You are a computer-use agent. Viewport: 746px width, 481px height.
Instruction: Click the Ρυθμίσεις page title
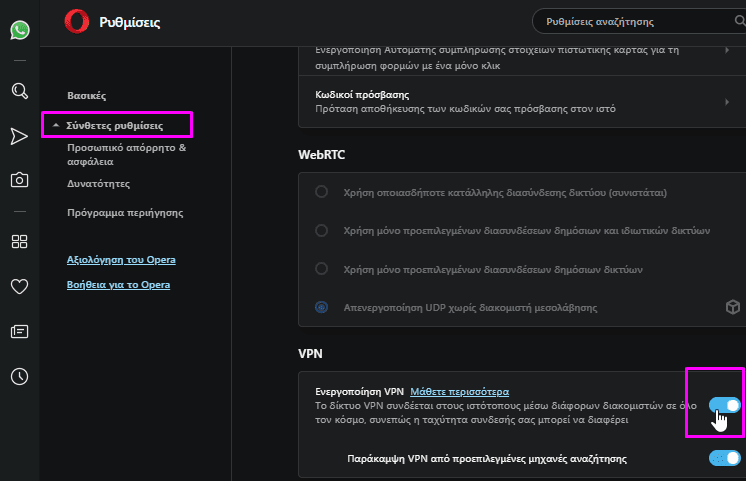129,22
